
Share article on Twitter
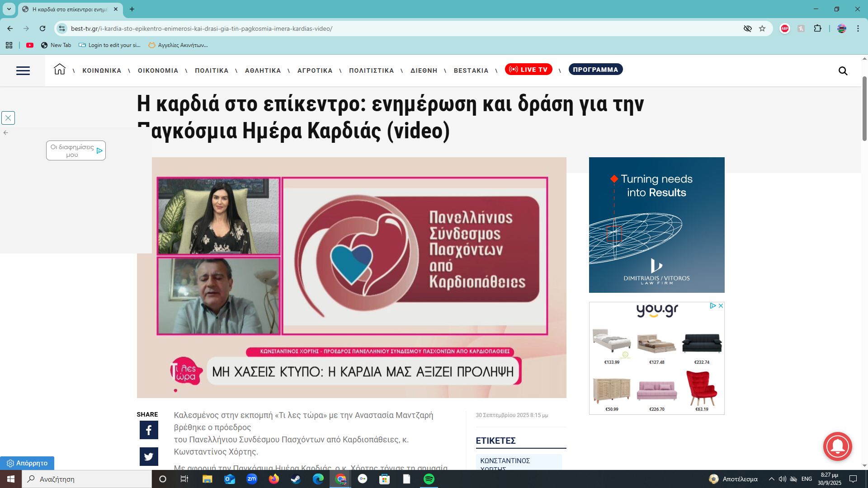[149, 456]
